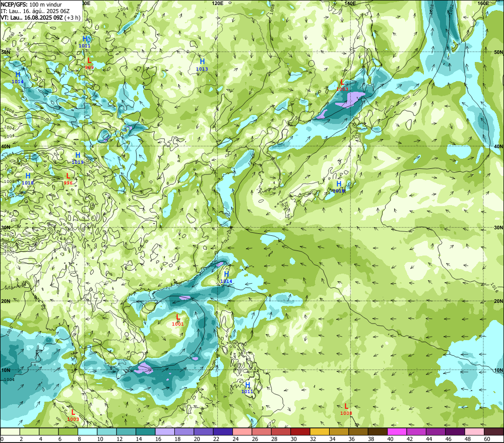Click the legend value 0

2,439
